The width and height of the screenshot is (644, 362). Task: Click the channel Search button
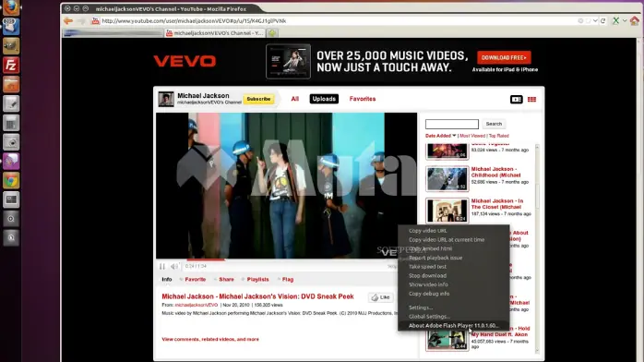click(494, 124)
